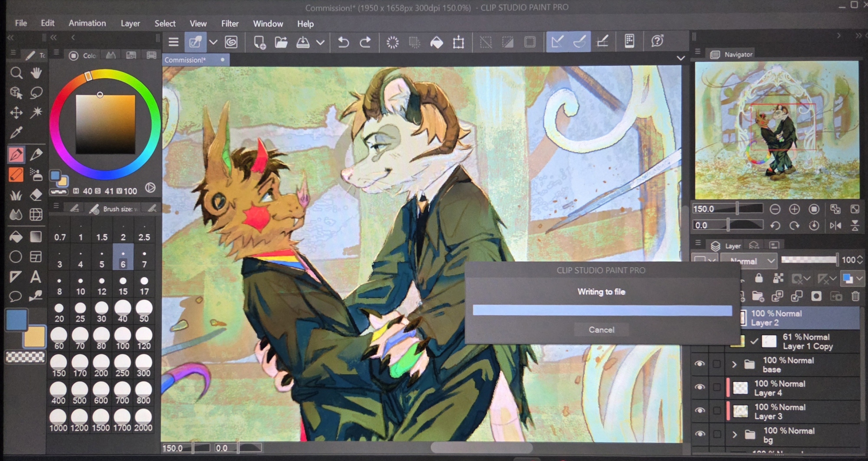
Task: Open the Filter menu
Action: [230, 23]
